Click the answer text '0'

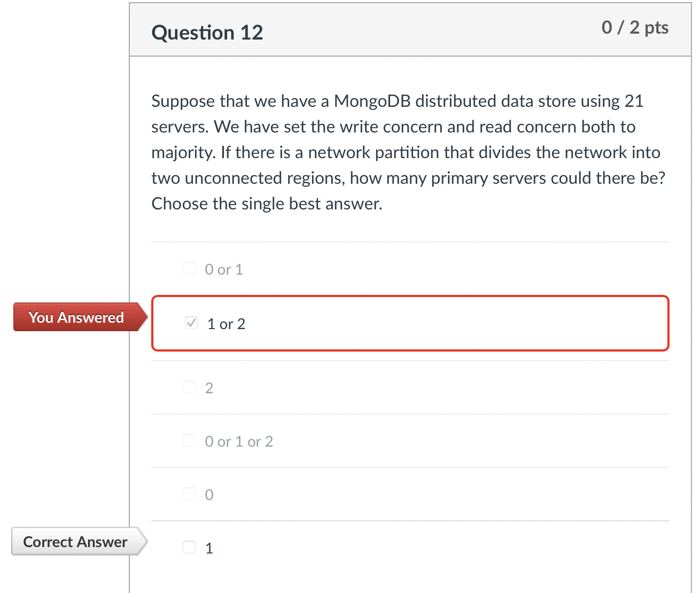pos(209,495)
